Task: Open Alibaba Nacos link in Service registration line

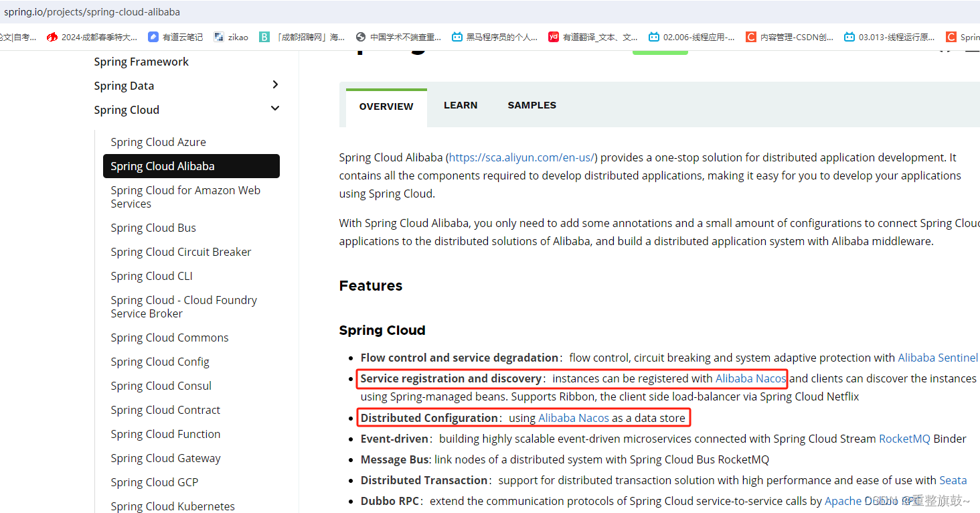Action: [x=750, y=378]
